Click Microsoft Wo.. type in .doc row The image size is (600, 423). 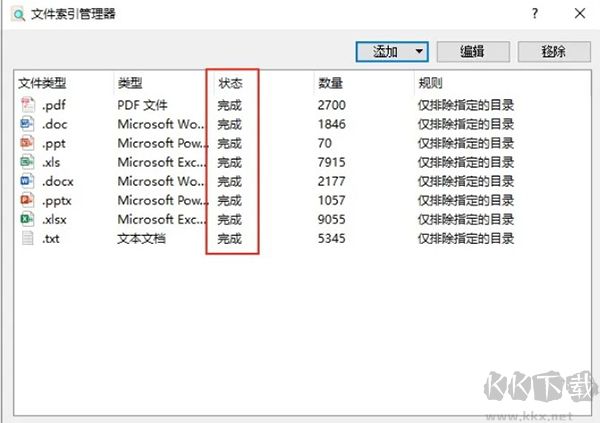161,124
